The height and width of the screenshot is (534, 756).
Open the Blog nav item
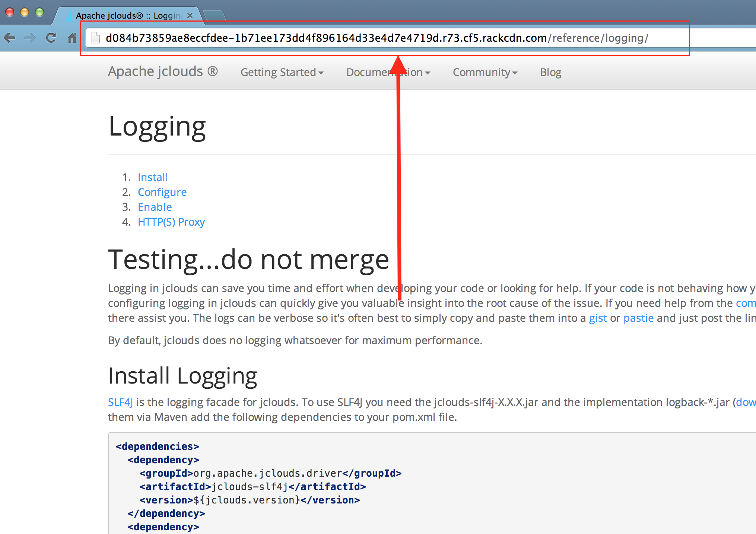click(550, 72)
